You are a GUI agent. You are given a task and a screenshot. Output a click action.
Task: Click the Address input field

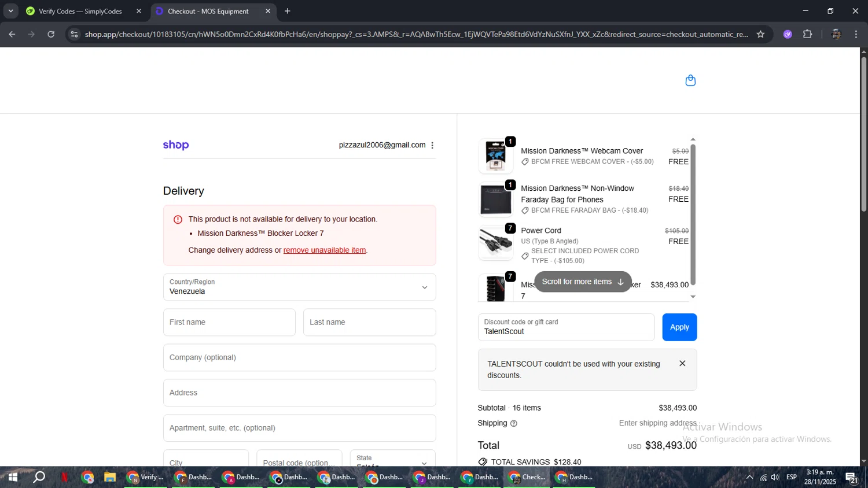[x=299, y=393]
